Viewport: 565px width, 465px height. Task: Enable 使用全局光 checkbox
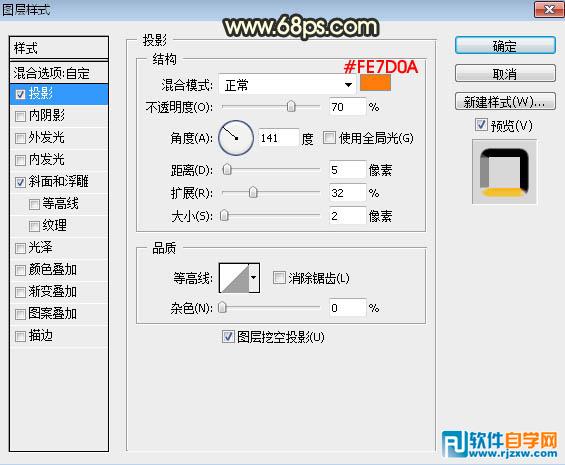click(x=329, y=138)
